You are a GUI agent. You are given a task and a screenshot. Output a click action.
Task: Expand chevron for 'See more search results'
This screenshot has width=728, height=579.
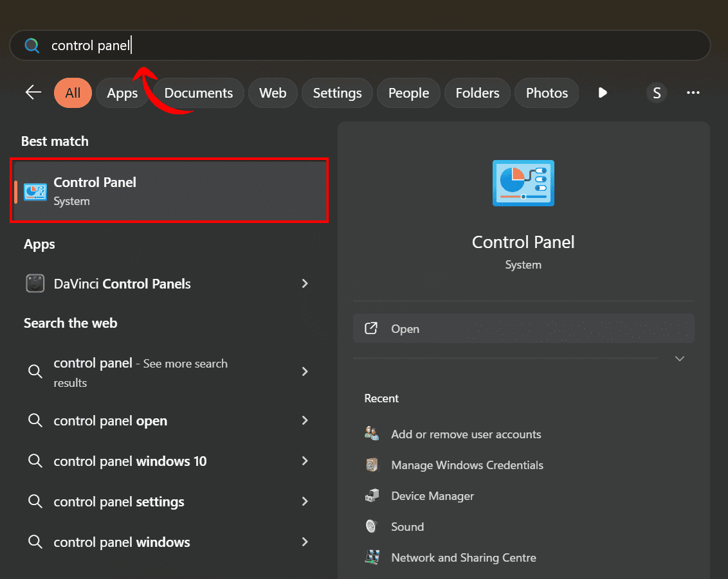305,371
